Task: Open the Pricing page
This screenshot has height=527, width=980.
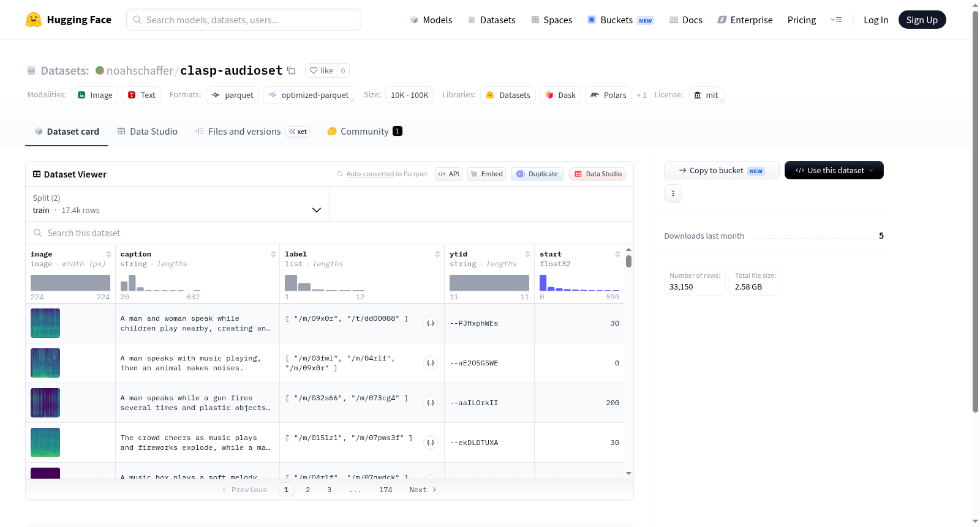Action: click(802, 20)
